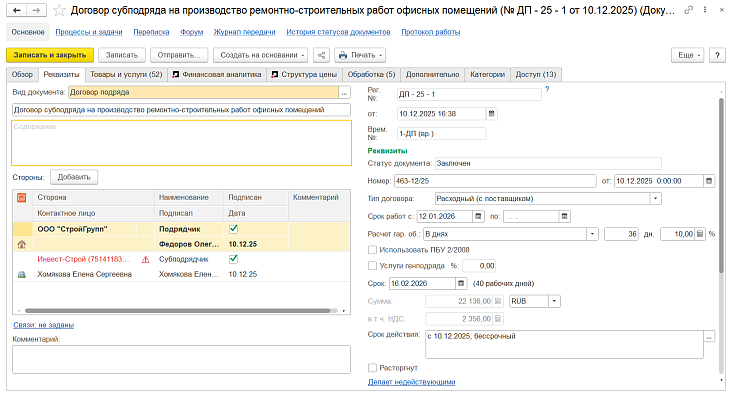Click the share icon next to Создать на основании
The height and width of the screenshot is (396, 736).
[x=322, y=55]
